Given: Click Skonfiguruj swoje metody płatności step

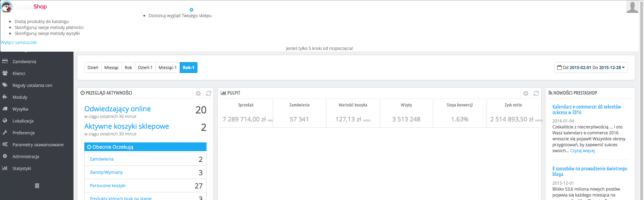Looking at the screenshot, I should click(x=49, y=28).
